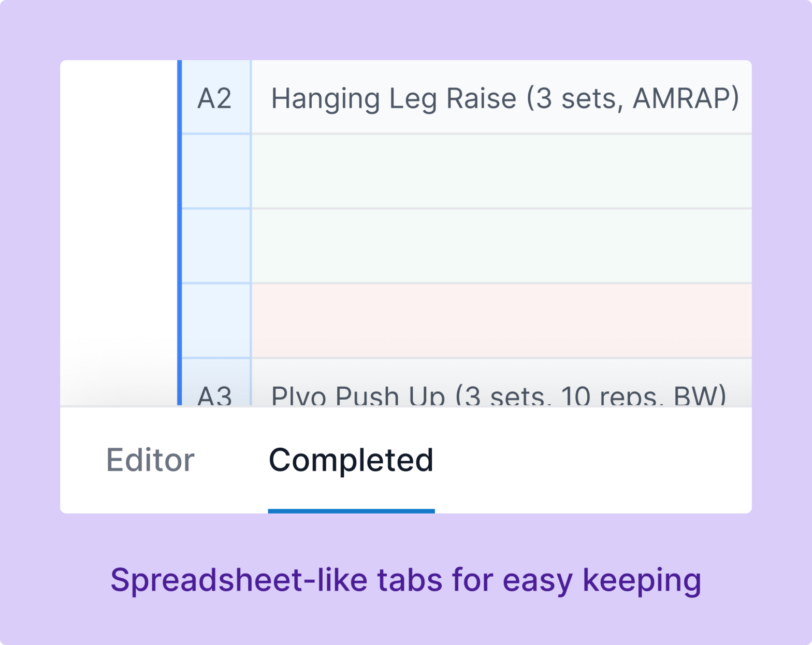Click the blue underline beneath Completed tab
The image size is (812, 645).
click(x=351, y=511)
